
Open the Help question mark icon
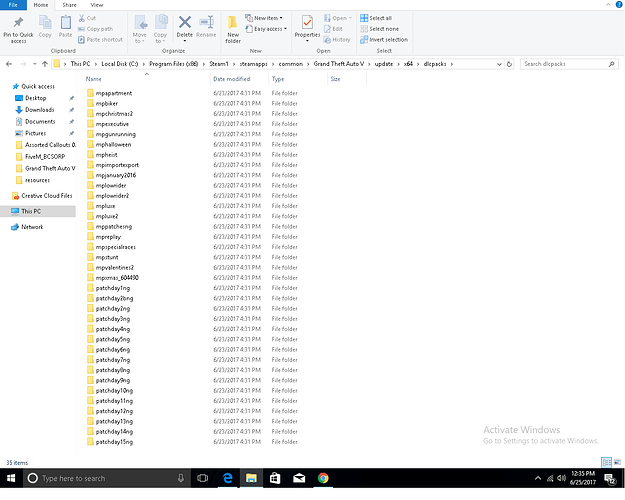pyautogui.click(x=619, y=5)
